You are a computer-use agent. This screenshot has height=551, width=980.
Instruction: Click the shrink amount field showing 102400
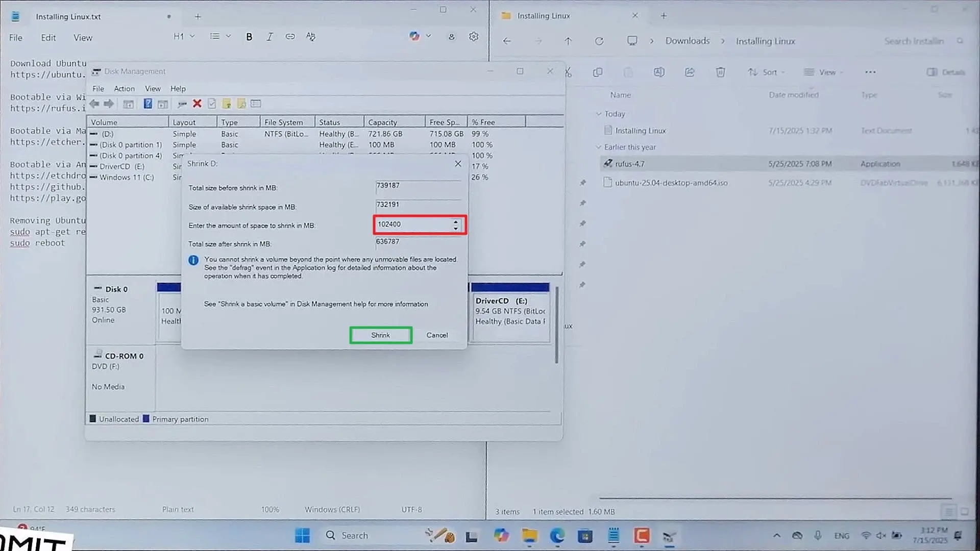pyautogui.click(x=414, y=224)
